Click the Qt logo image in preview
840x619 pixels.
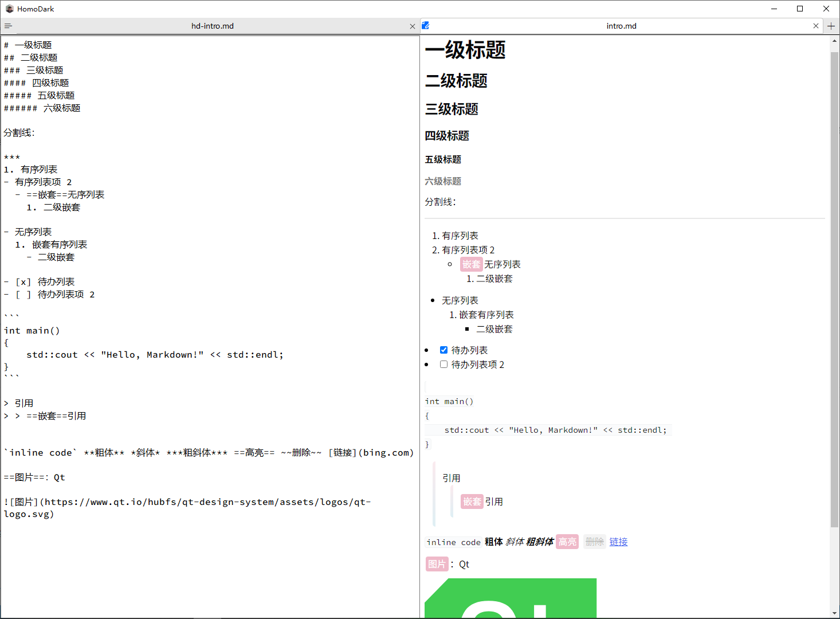coord(511,598)
